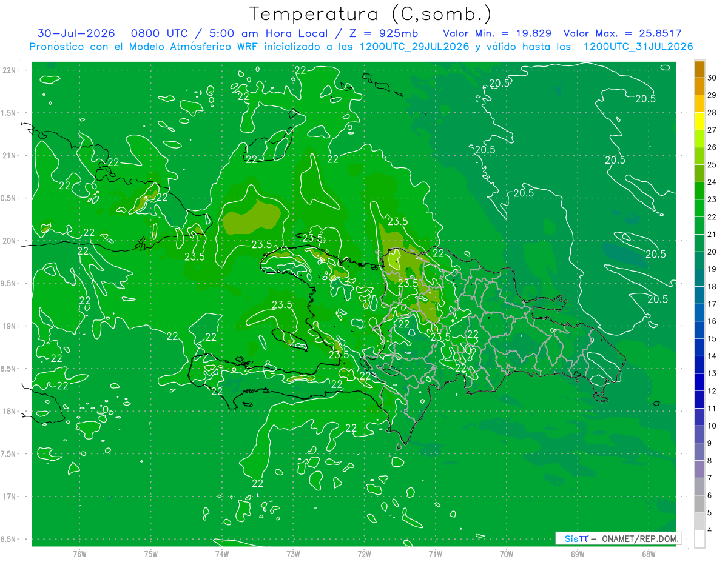Viewport: 728px width, 562px height.
Task: Click the legend scale label "25"
Action: pyautogui.click(x=712, y=164)
